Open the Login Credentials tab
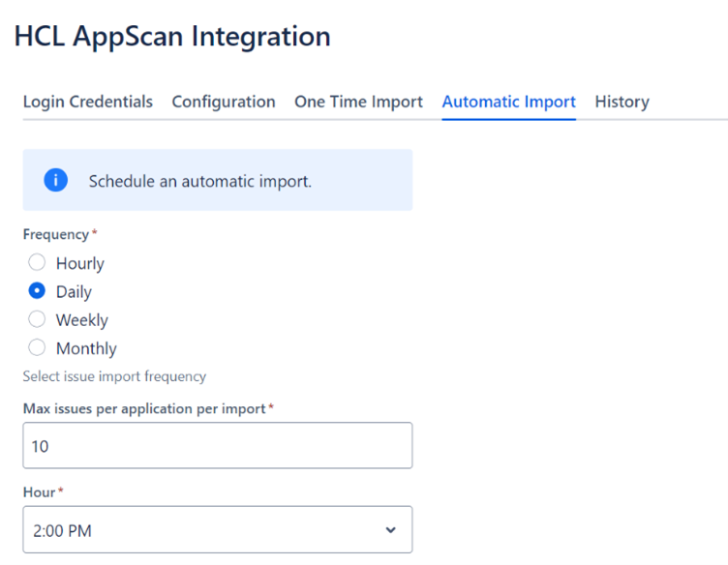The height and width of the screenshot is (565, 728). click(x=88, y=102)
